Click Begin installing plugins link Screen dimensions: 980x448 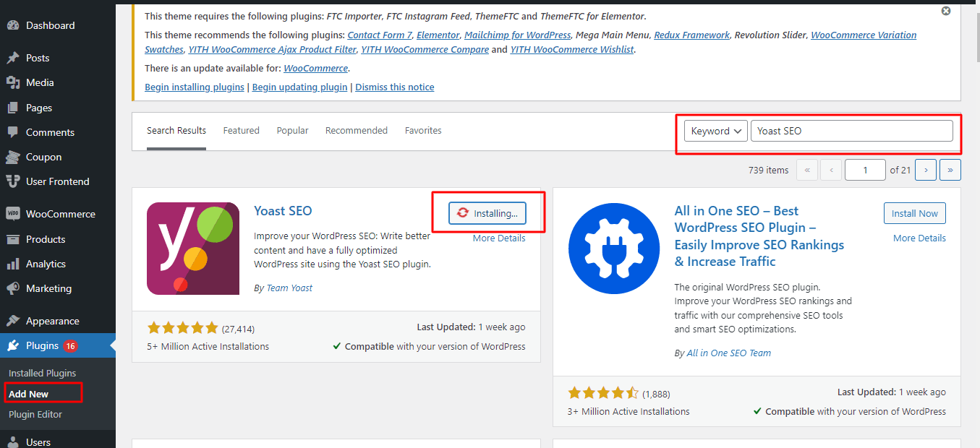point(195,87)
